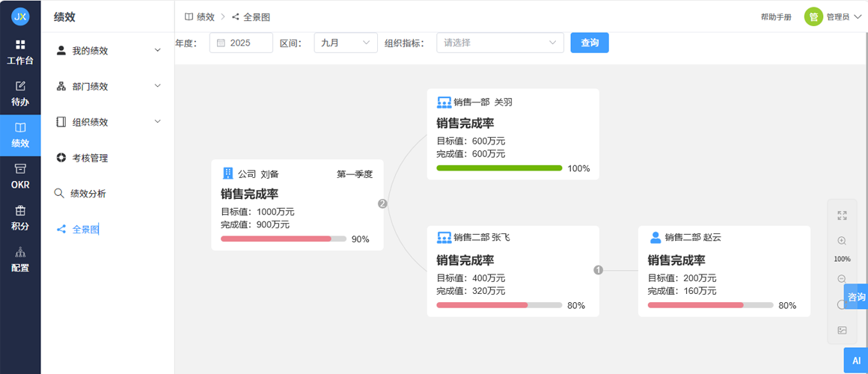Open the 帮助手册 help manual link
Viewport: 868px width, 374px height.
776,17
